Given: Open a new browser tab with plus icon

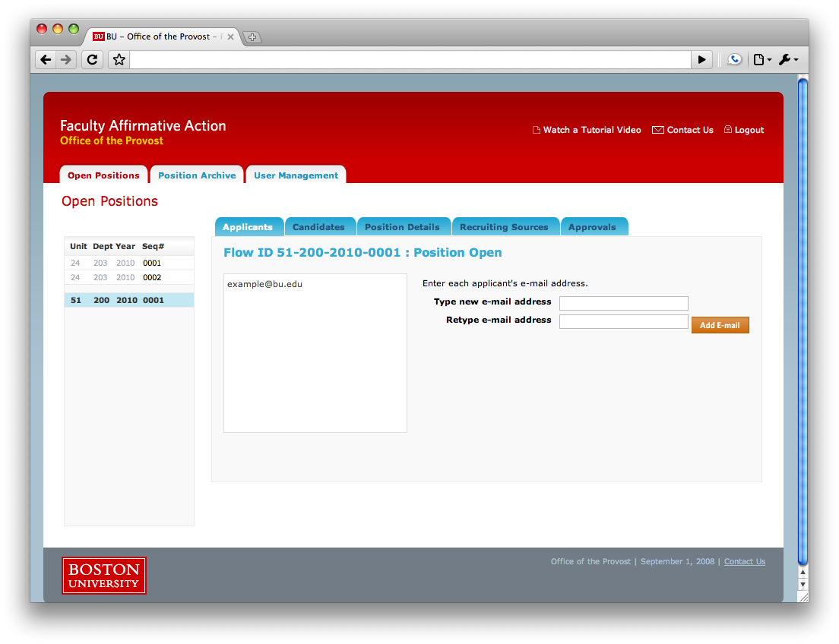Looking at the screenshot, I should coord(252,37).
